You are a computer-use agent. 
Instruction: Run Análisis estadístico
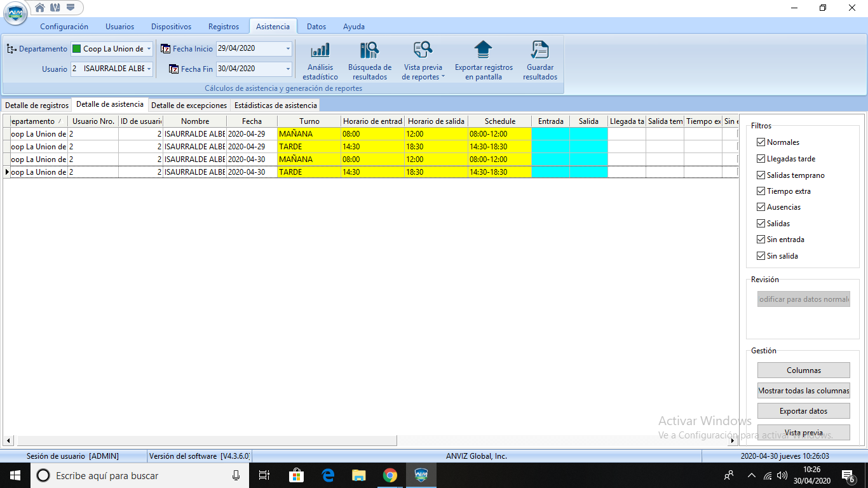[320, 61]
